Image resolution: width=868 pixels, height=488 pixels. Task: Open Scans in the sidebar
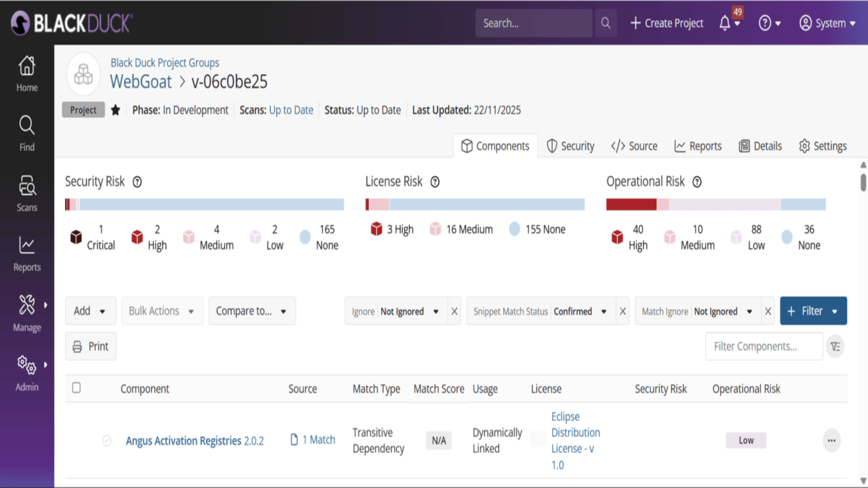27,194
